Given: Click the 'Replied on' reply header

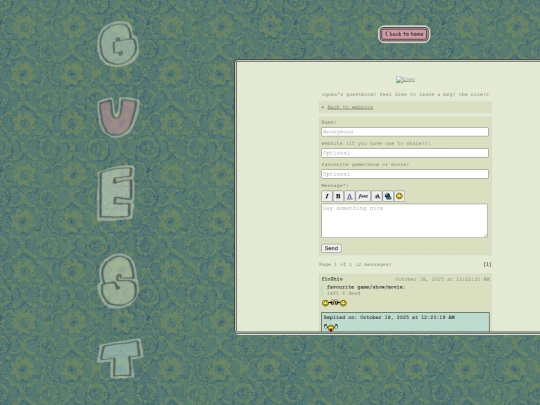Looking at the screenshot, I should [389, 317].
